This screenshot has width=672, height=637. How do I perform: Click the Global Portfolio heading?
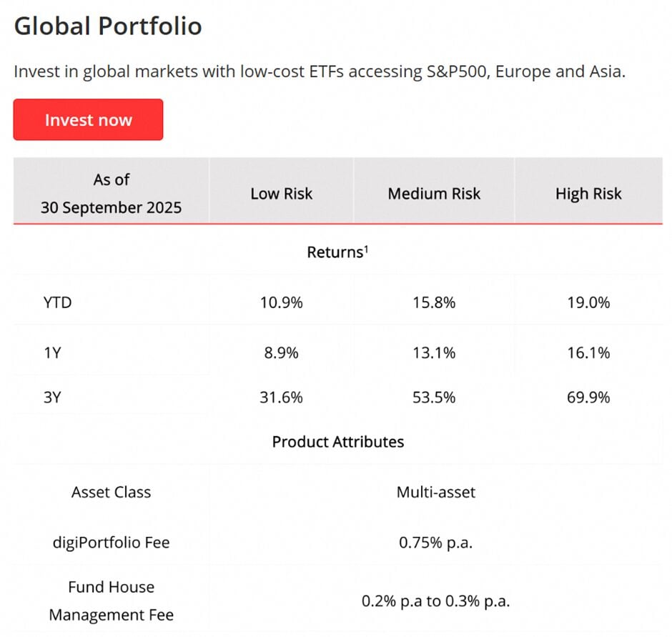pos(108,26)
